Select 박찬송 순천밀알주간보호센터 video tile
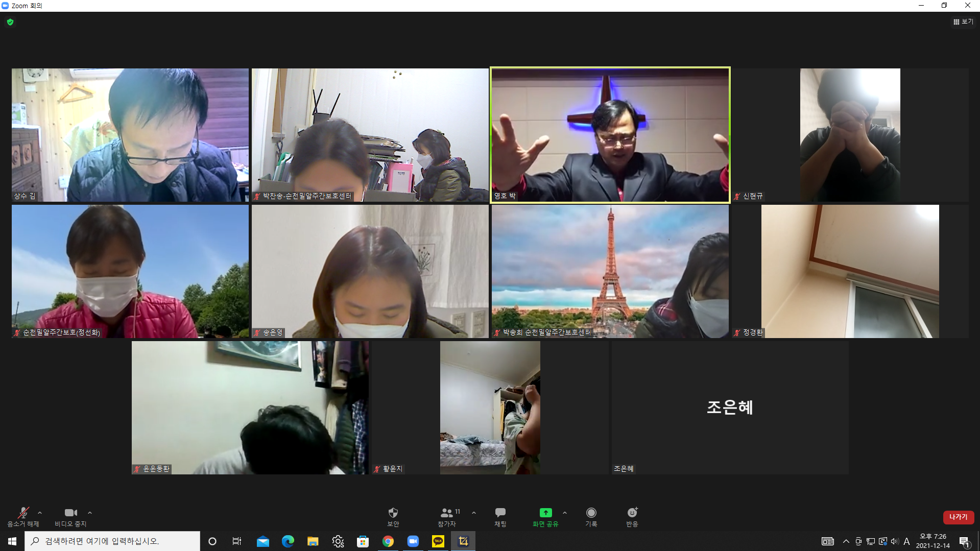 (370, 135)
